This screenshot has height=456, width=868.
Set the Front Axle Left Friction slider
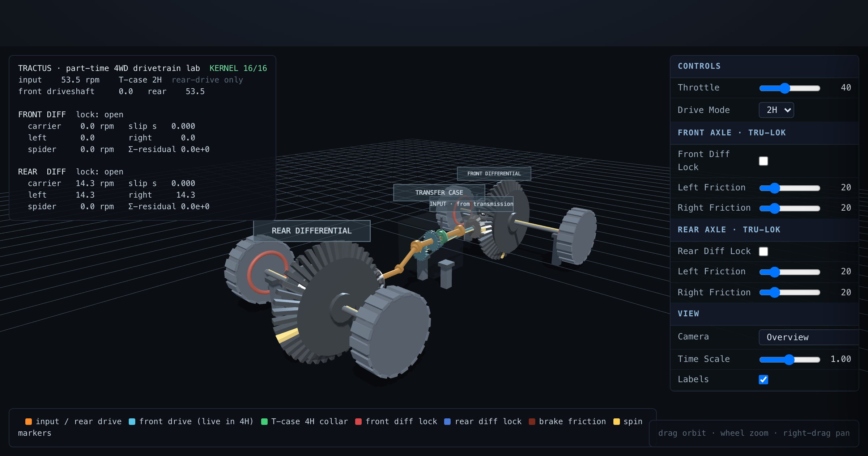[790, 188]
